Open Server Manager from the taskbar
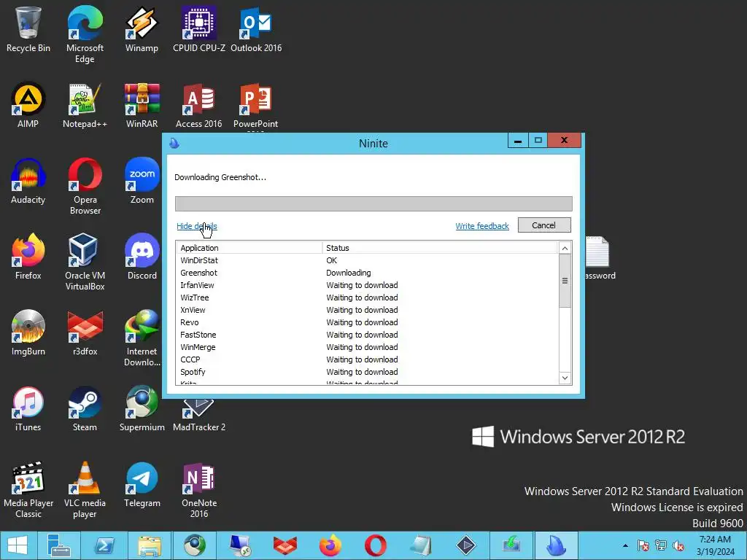Image resolution: width=747 pixels, height=560 pixels. (x=59, y=545)
